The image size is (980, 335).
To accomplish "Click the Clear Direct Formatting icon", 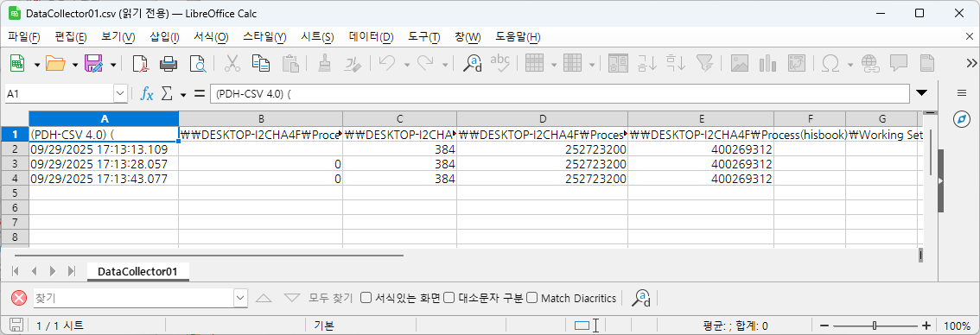I will (353, 63).
